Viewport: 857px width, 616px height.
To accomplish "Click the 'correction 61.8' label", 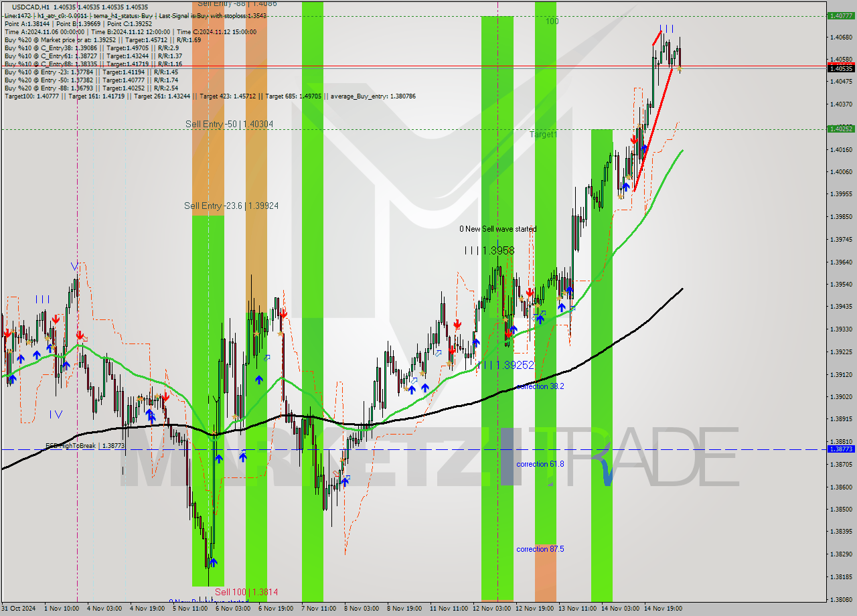I will click(540, 464).
